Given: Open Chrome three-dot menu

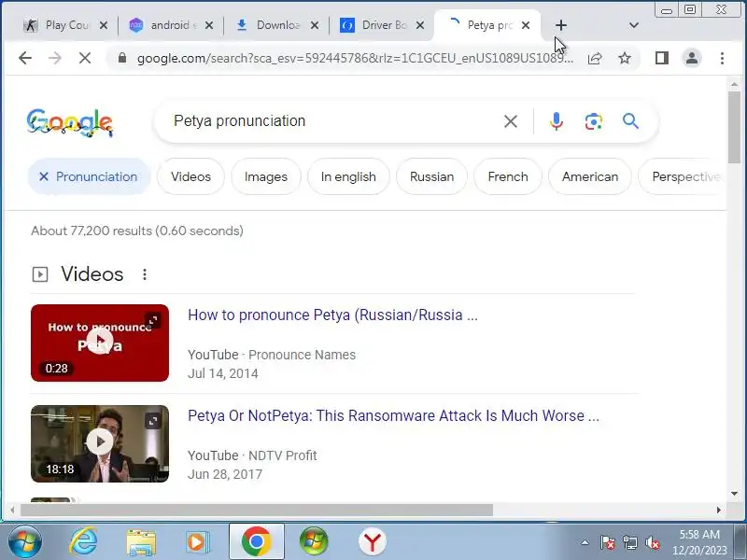Looking at the screenshot, I should (x=722, y=58).
